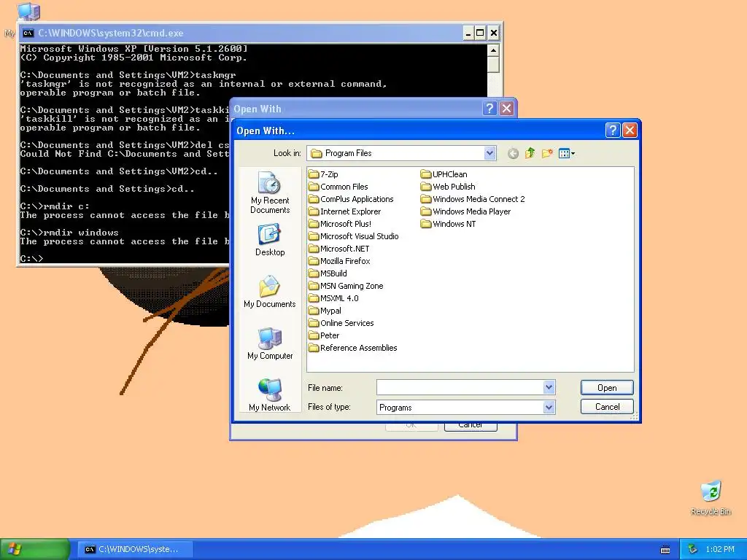Click into the File name input field

(x=460, y=387)
